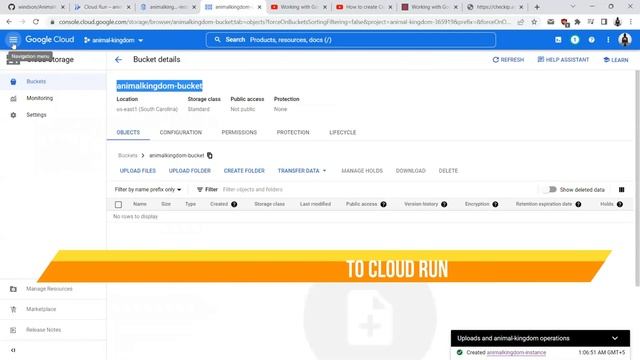Open the HELP ASSISTANT panel
Viewport: 640px width, 360px height.
pos(563,60)
